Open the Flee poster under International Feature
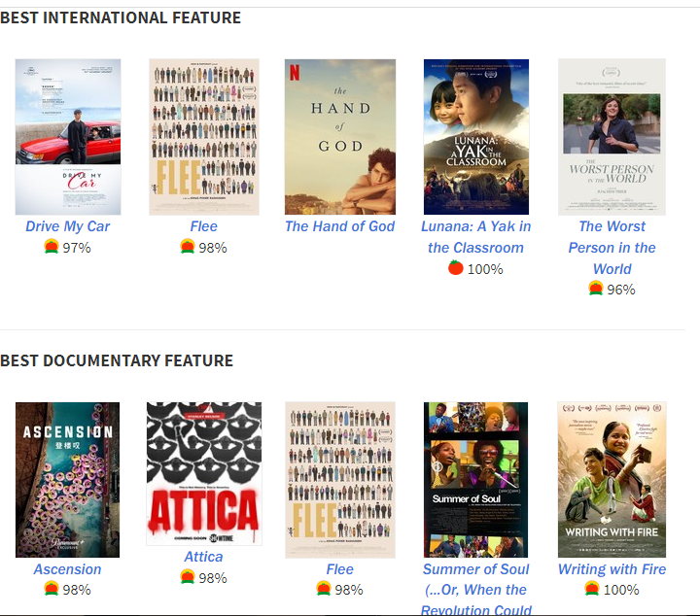 pos(204,137)
